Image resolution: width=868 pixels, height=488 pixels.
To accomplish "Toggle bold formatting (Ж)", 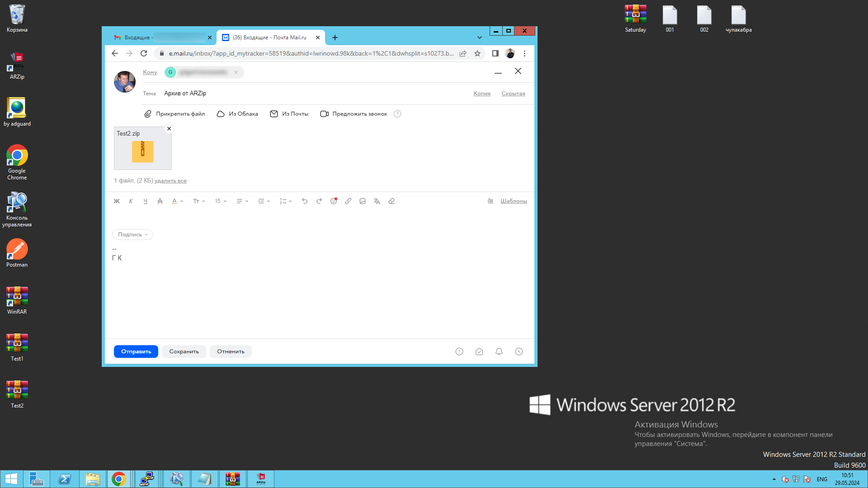I will click(117, 201).
